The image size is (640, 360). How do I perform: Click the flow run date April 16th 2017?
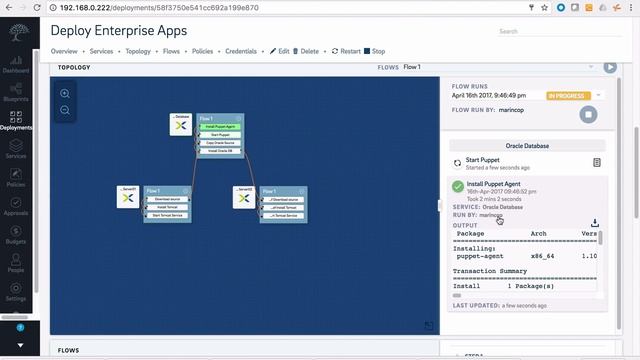coord(489,96)
